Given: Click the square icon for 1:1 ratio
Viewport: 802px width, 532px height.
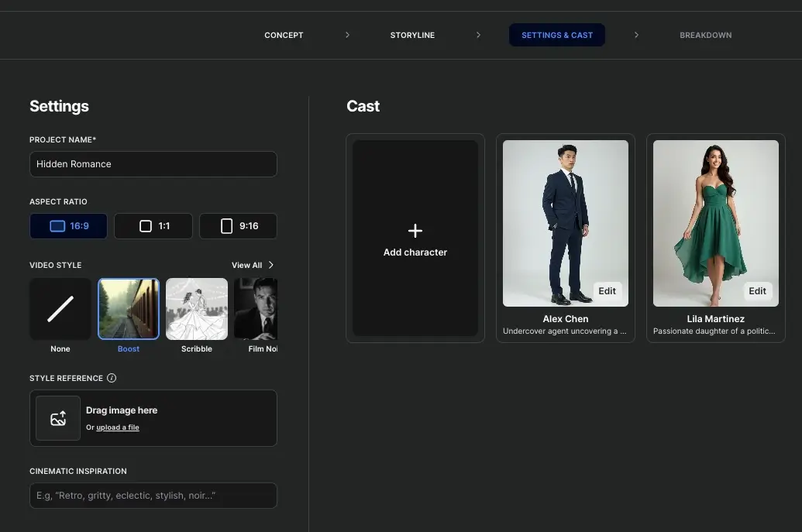Looking at the screenshot, I should 146,226.
